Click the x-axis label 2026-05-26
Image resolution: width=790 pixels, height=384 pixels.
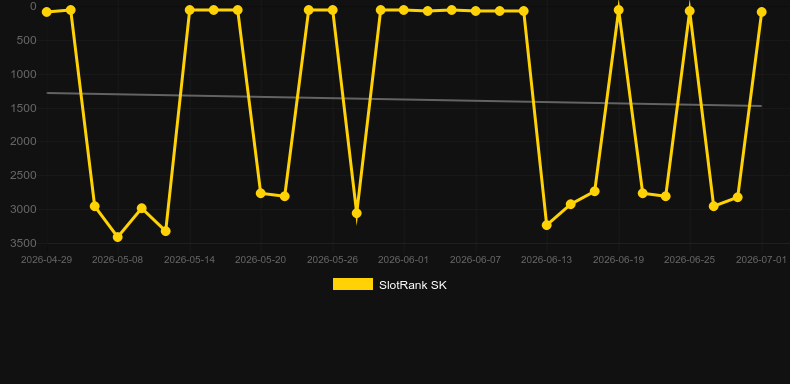point(333,260)
